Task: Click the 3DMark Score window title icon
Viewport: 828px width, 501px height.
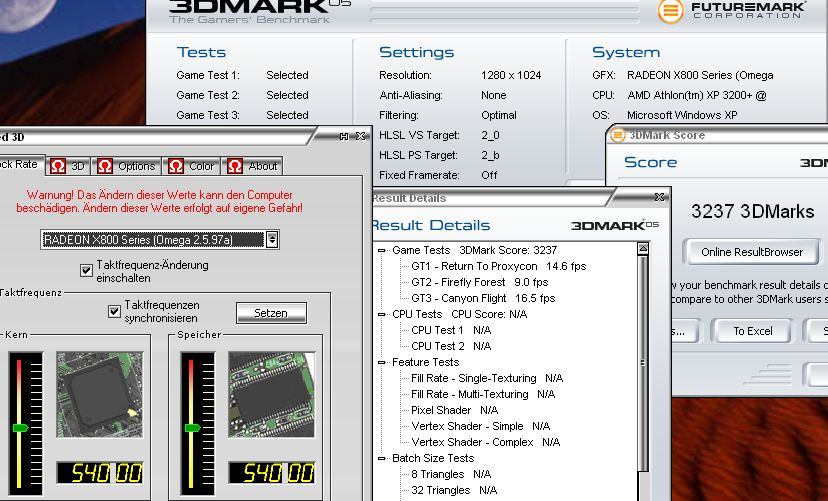Action: coord(617,135)
